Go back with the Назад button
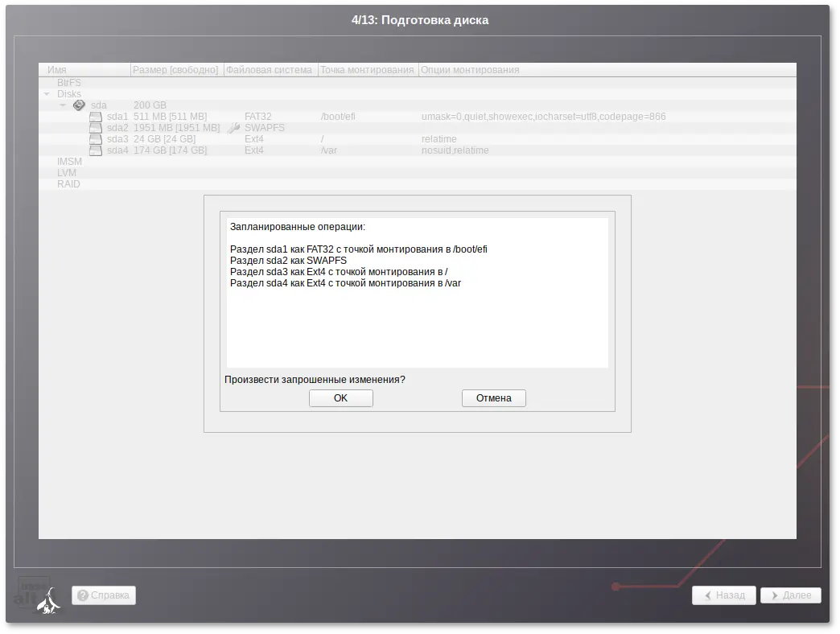 point(724,595)
